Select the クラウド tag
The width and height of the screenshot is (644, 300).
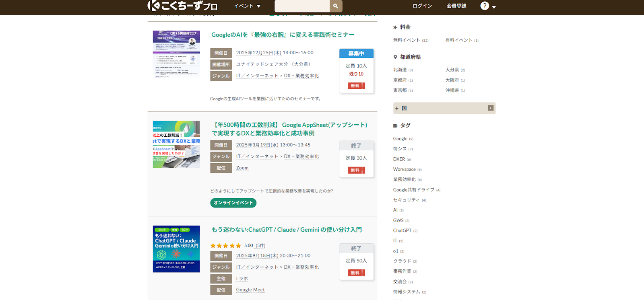pos(405,261)
